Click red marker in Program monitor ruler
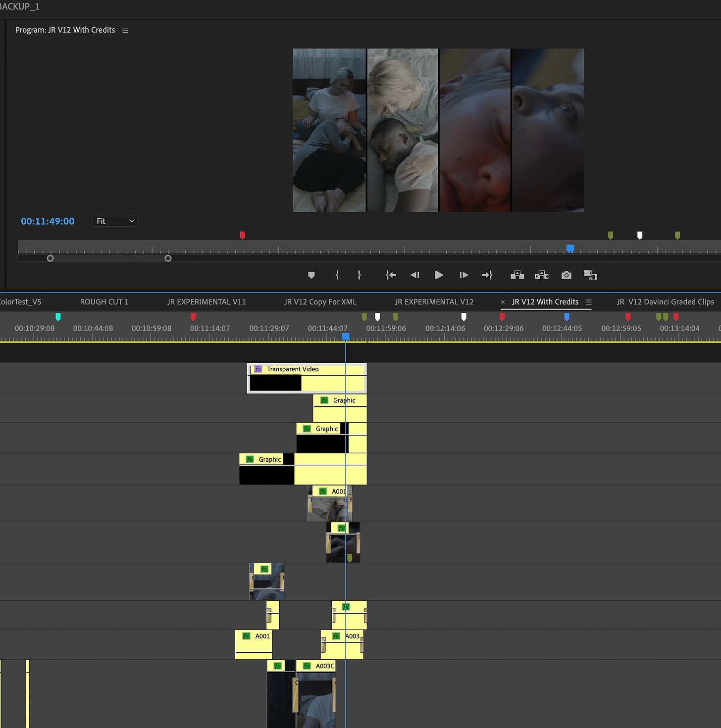 point(243,236)
